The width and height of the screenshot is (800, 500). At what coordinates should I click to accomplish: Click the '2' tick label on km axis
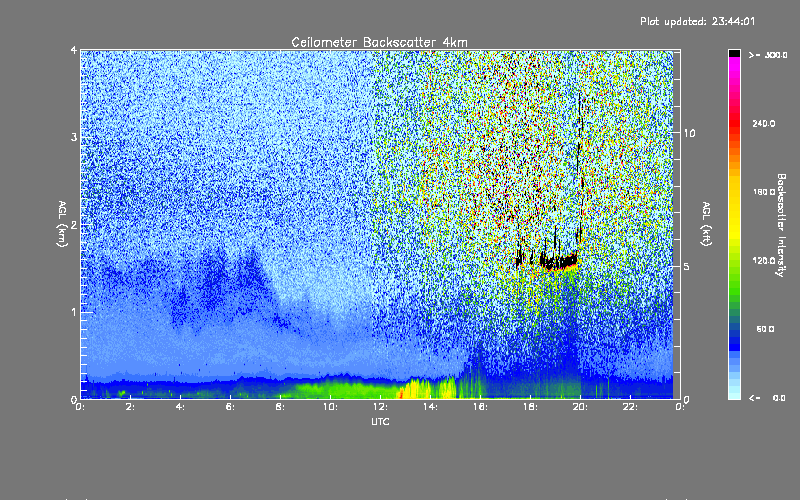74,225
